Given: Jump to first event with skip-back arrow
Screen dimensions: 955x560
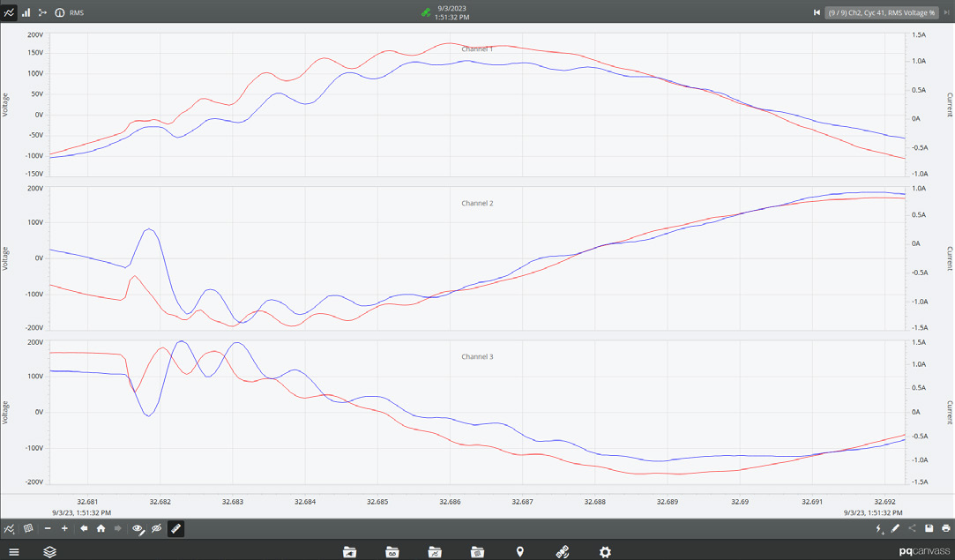Looking at the screenshot, I should (x=817, y=12).
